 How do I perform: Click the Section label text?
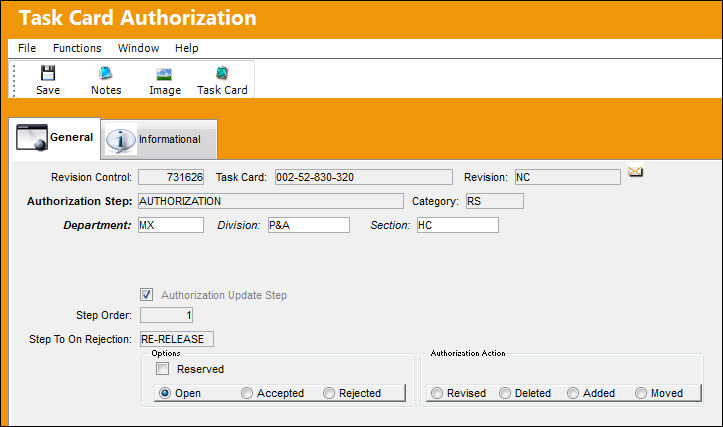[x=390, y=225]
